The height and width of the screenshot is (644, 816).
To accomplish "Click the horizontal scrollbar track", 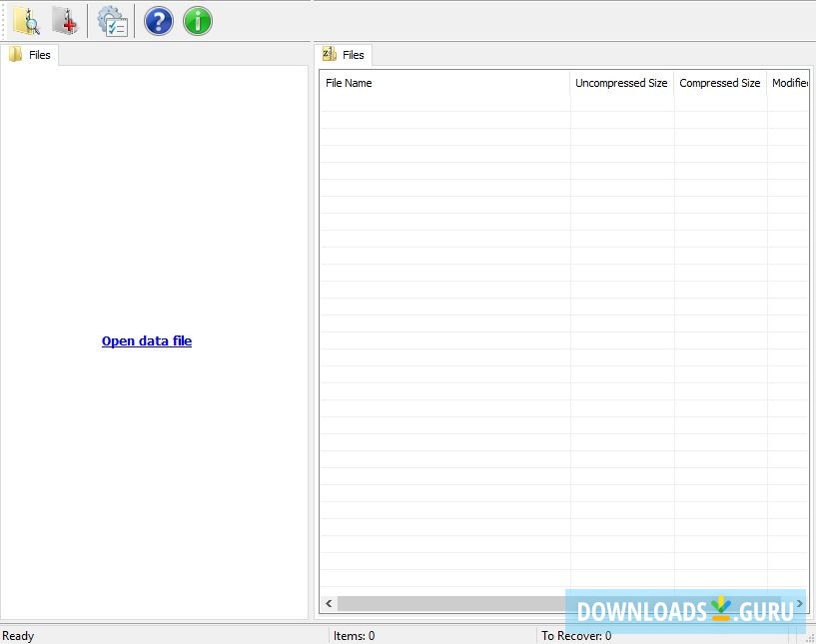I will [x=449, y=603].
